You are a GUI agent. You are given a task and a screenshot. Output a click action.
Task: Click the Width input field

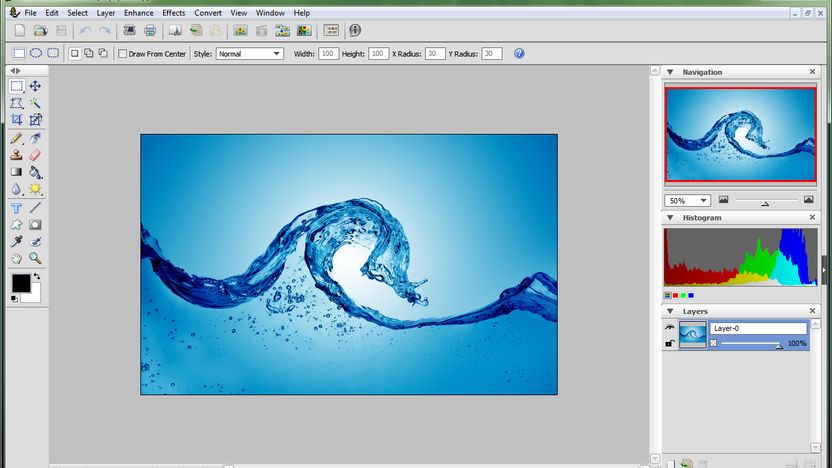click(328, 54)
